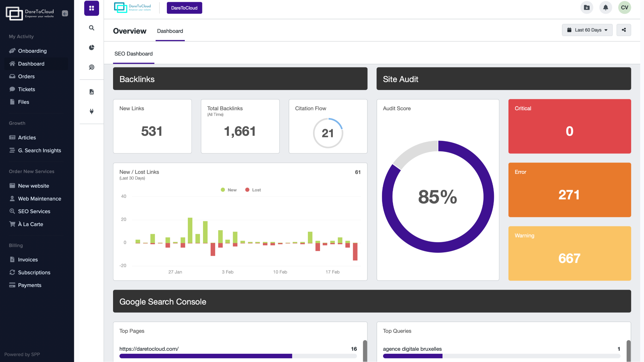Switch to the Dashboard tab
644x362 pixels.
tap(170, 31)
